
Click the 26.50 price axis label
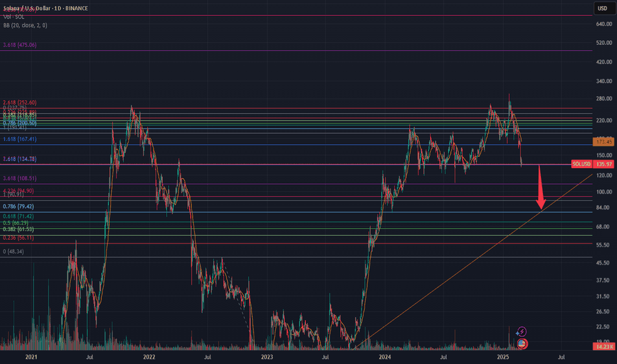(604, 311)
